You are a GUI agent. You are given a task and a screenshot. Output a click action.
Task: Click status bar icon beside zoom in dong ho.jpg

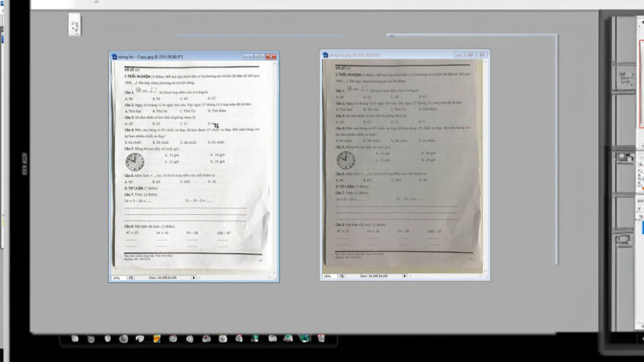[341, 276]
